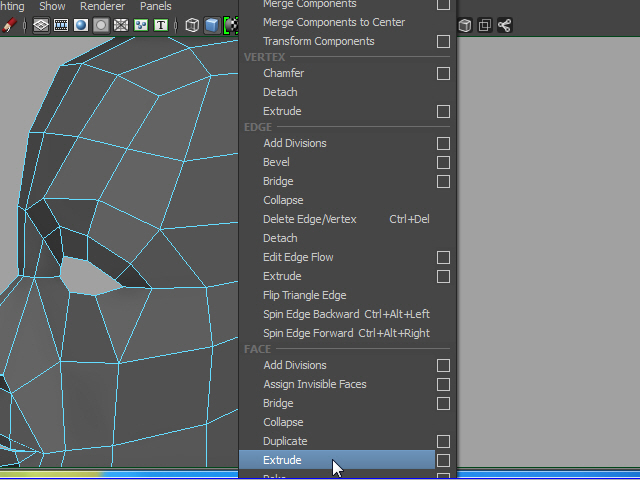
Task: Click Merge Components to Center
Action: [x=333, y=22]
